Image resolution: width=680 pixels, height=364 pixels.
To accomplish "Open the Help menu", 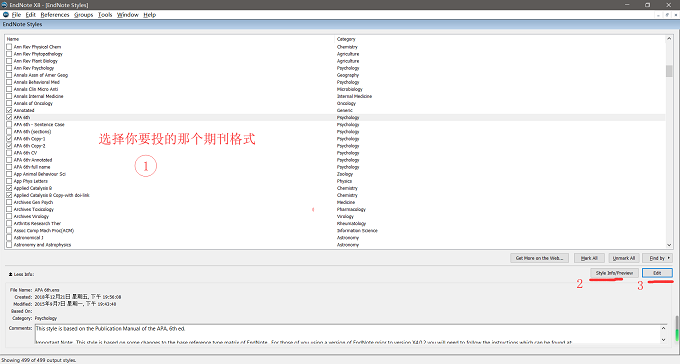I will tap(149, 15).
